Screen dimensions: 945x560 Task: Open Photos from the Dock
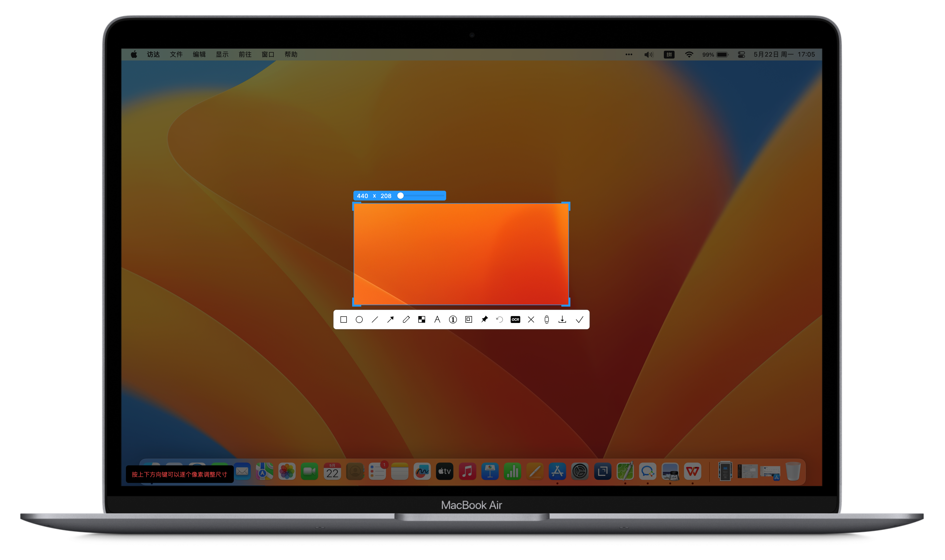[287, 471]
